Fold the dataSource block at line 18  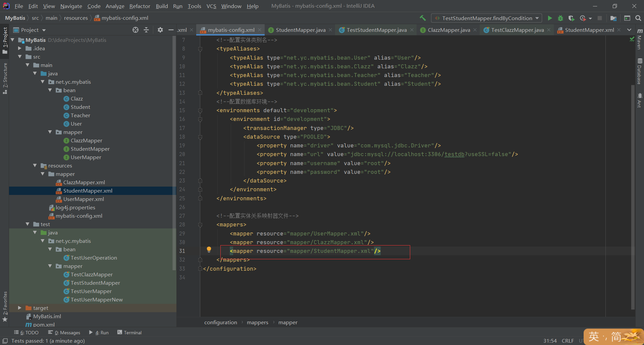pos(200,137)
